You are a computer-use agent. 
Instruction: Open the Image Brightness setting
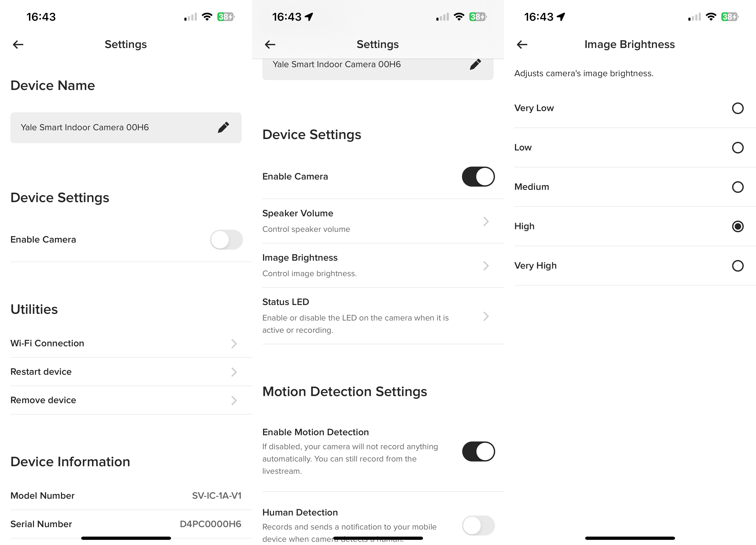383,265
